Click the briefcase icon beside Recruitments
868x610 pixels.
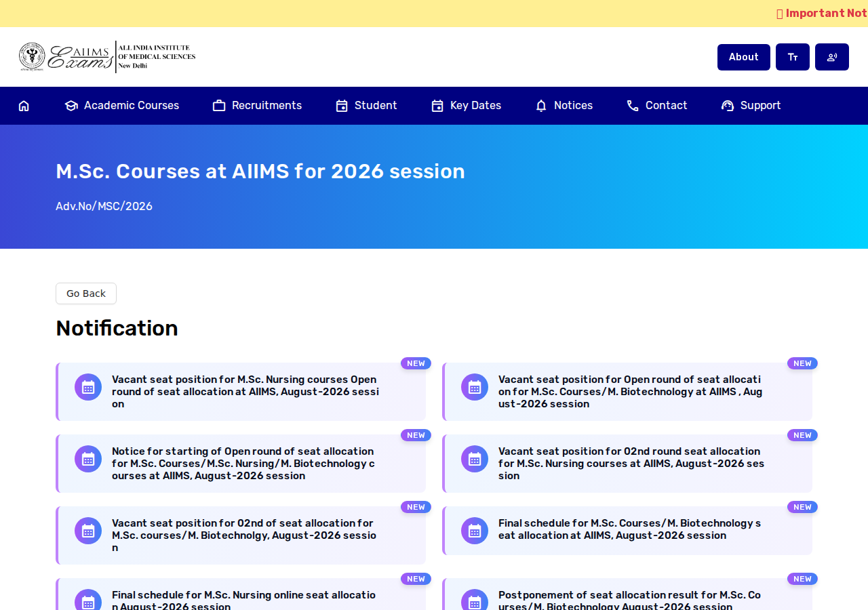[219, 106]
